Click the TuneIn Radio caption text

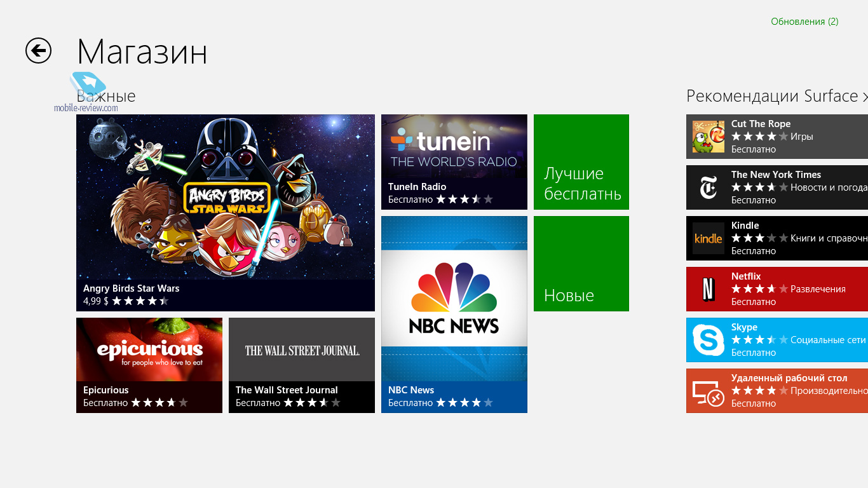click(x=417, y=187)
